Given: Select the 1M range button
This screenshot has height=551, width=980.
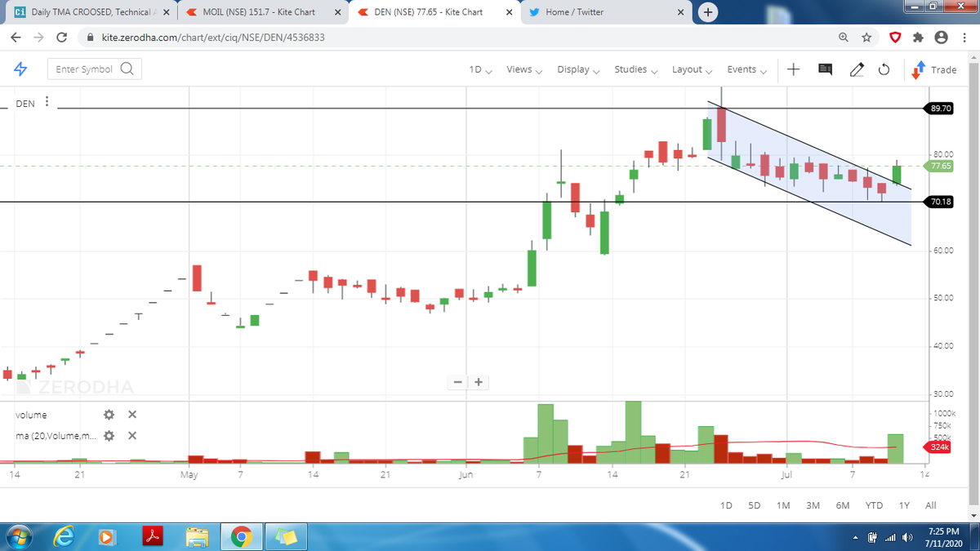Looking at the screenshot, I should coord(783,505).
